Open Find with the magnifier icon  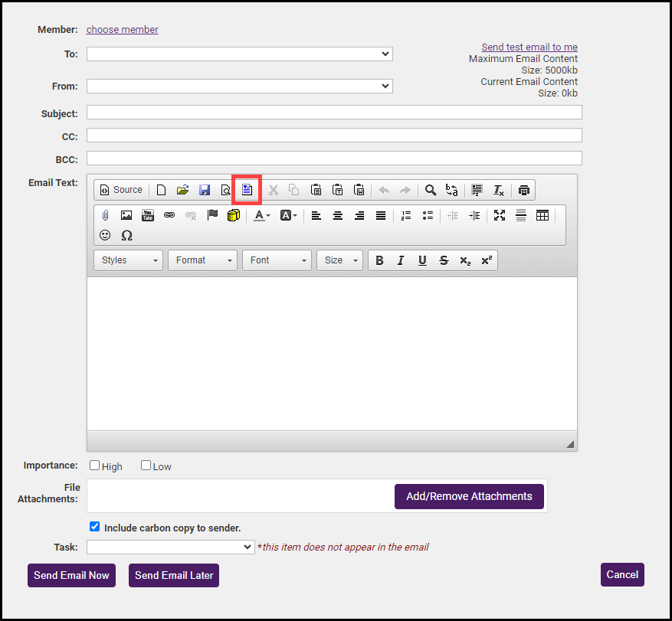point(431,190)
